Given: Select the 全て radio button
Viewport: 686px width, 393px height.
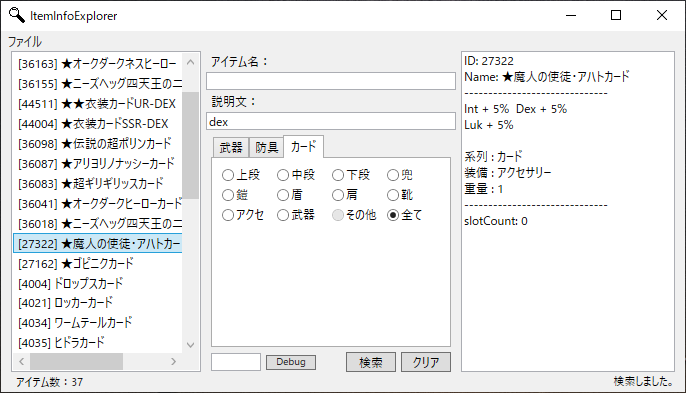Looking at the screenshot, I should pos(405,215).
